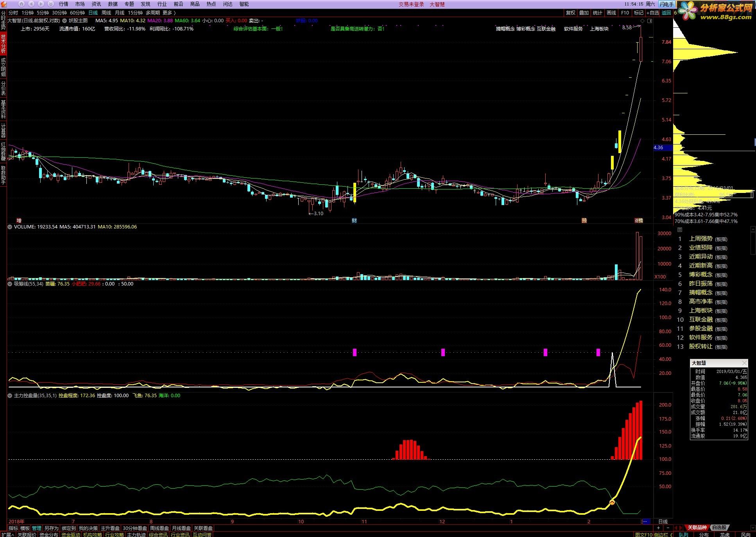
Task: Toggle the side panel icon above chart
Action: pos(650,21)
